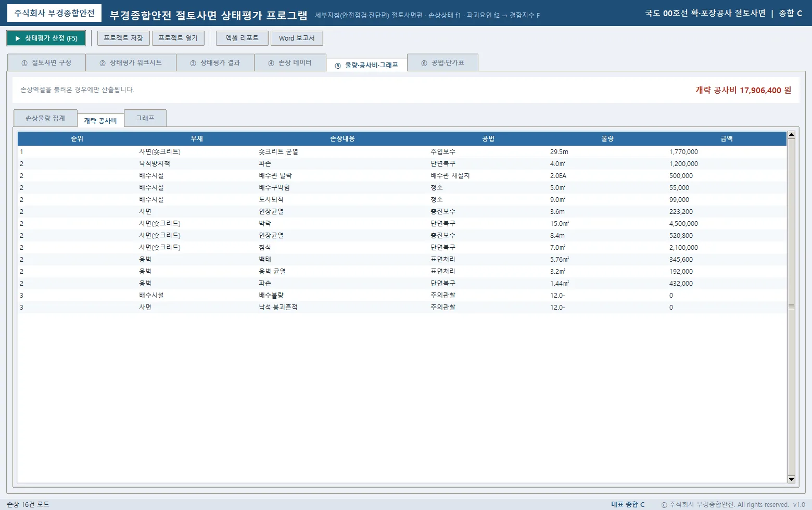Click 박락 damage cell

265,223
